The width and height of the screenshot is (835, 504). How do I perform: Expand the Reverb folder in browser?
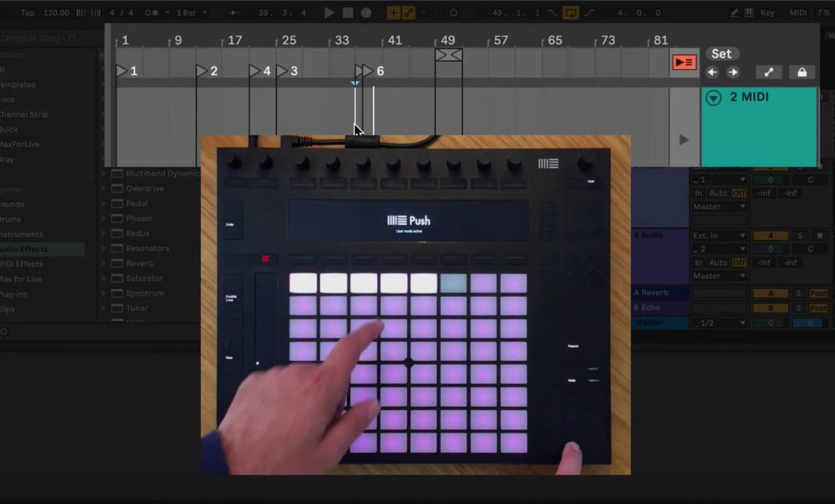[x=105, y=263]
